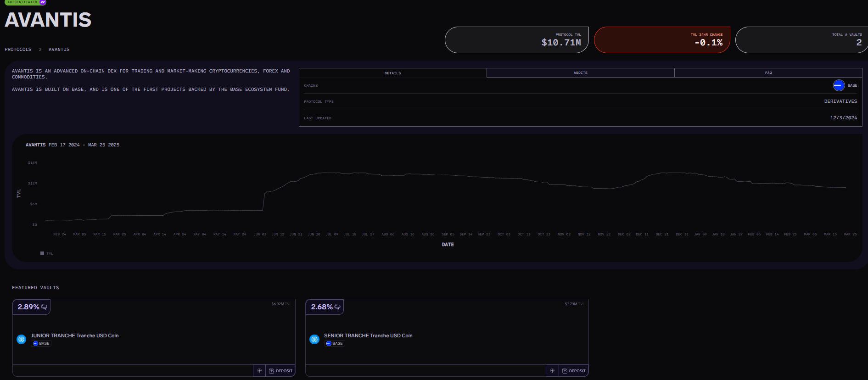Image resolution: width=868 pixels, height=380 pixels.
Task: Click the plus icon on Senior Tranche card
Action: pyautogui.click(x=552, y=370)
